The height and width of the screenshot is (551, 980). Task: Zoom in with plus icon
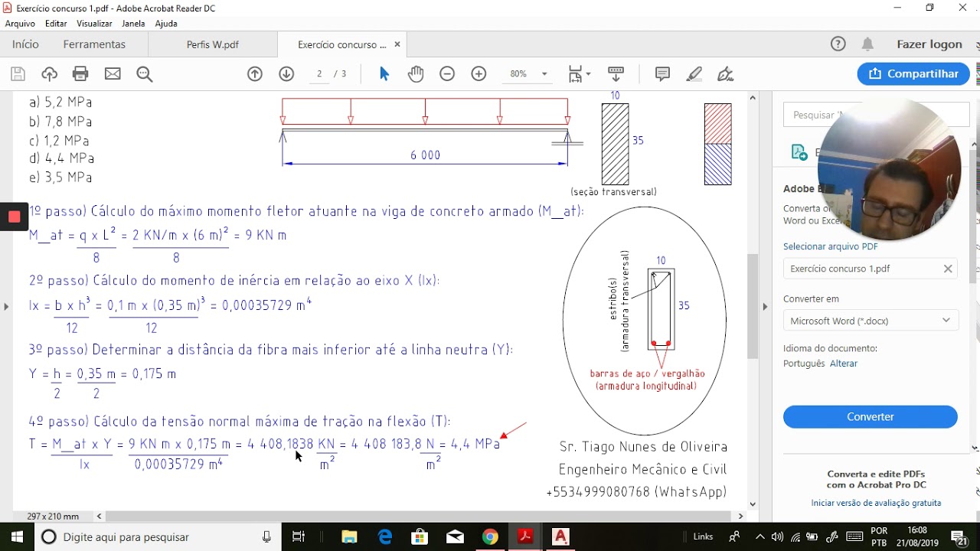[x=479, y=74]
